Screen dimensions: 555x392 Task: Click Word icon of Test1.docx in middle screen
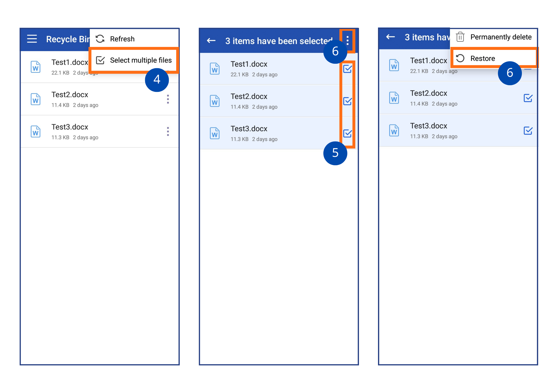215,69
